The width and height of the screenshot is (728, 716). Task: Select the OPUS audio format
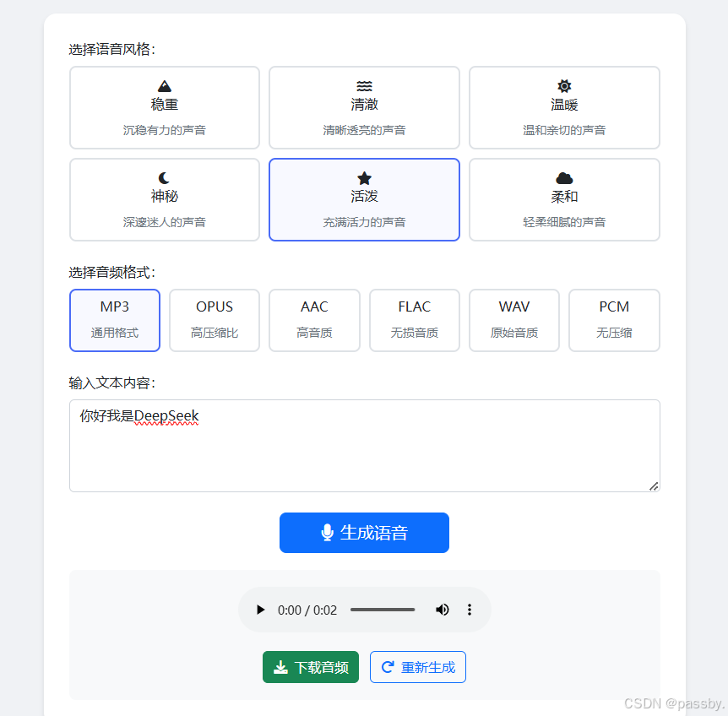(x=214, y=320)
